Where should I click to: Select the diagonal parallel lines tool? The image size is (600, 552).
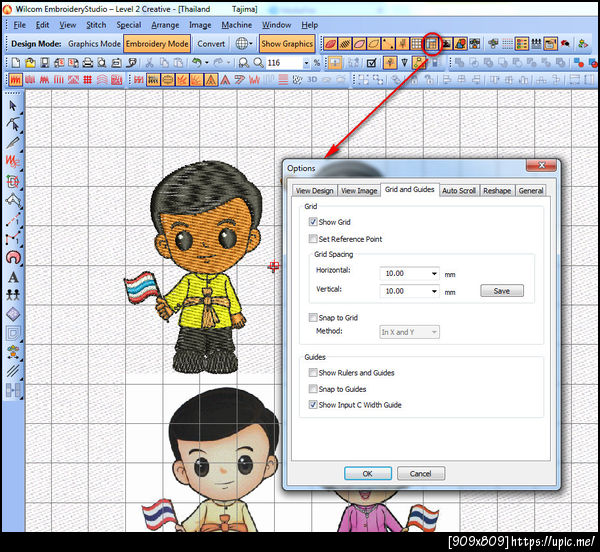tap(13, 371)
